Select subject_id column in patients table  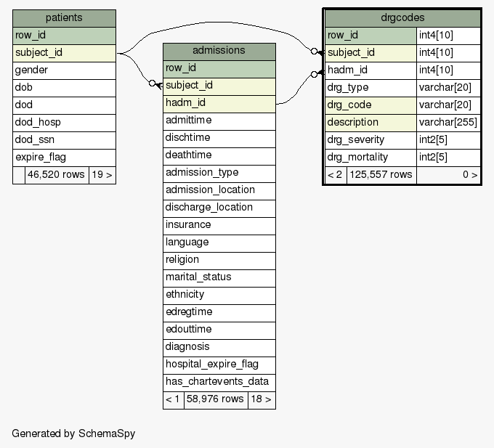click(64, 52)
